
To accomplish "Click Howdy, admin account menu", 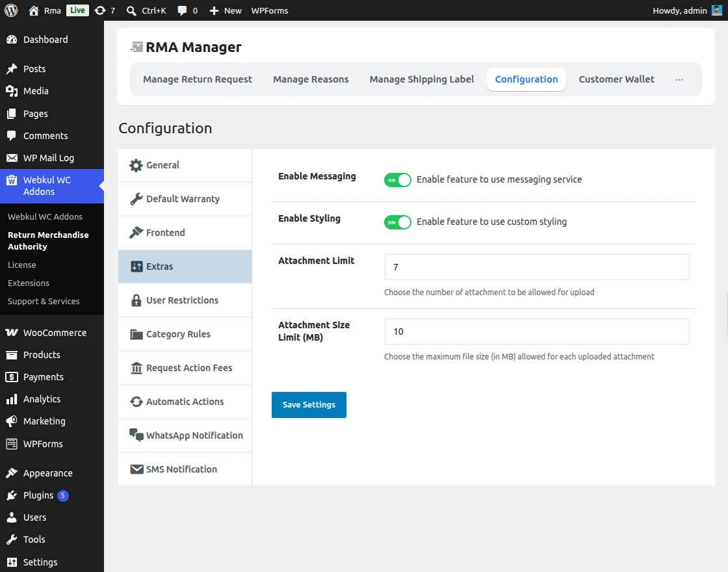I will point(687,10).
